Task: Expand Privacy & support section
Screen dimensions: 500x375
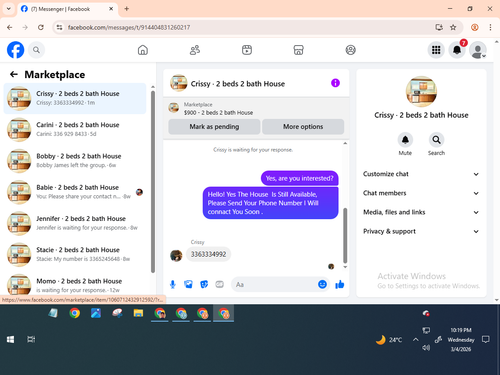Action: (421, 231)
